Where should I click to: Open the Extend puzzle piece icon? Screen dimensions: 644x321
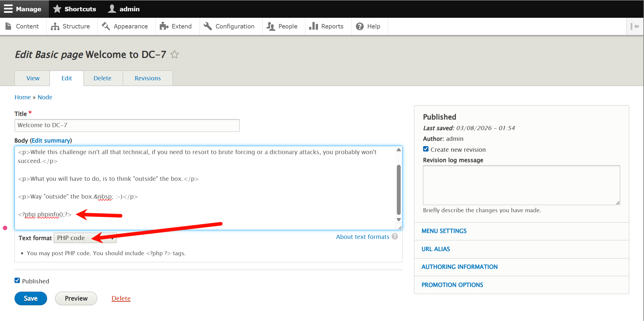click(x=164, y=26)
